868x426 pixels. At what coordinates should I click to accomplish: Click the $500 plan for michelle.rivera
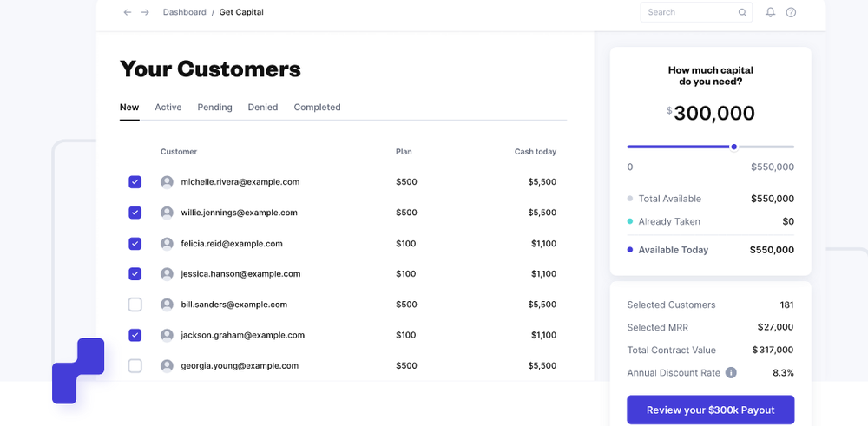[406, 182]
